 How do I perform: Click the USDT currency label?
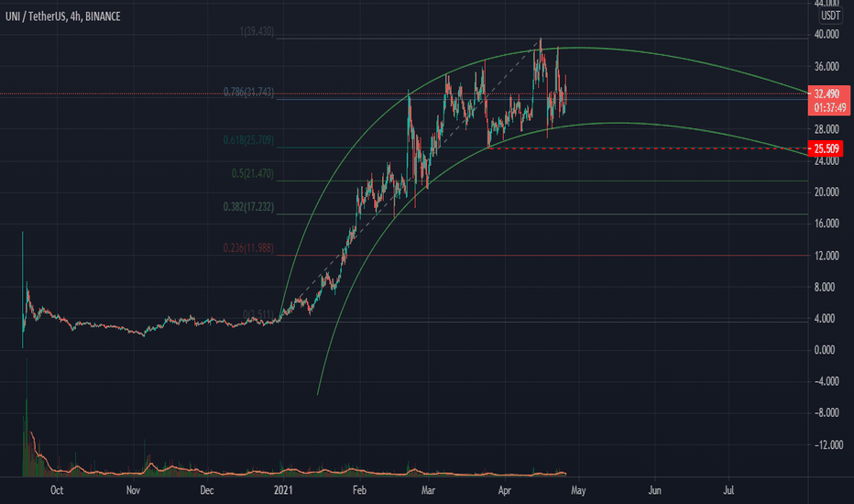[x=830, y=16]
